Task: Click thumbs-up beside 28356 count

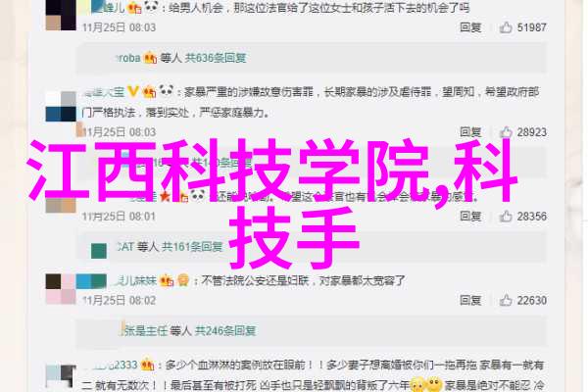Action: pos(506,216)
